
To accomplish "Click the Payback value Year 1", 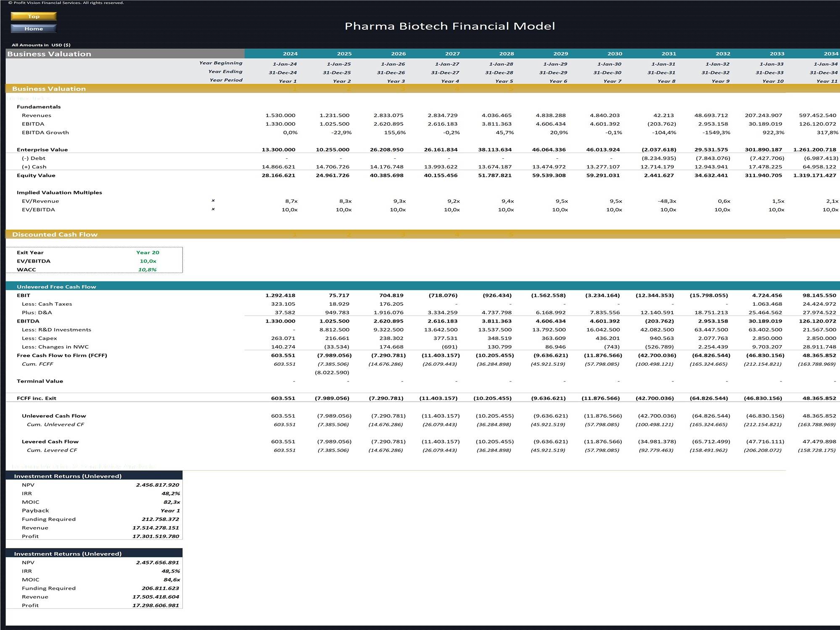I will click(170, 511).
